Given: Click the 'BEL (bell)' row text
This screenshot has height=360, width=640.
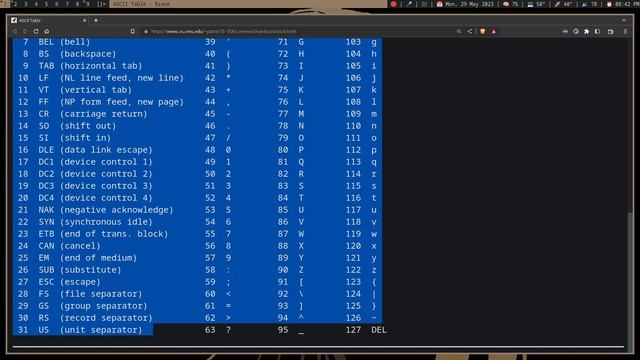Looking at the screenshot, I should pyautogui.click(x=64, y=42).
